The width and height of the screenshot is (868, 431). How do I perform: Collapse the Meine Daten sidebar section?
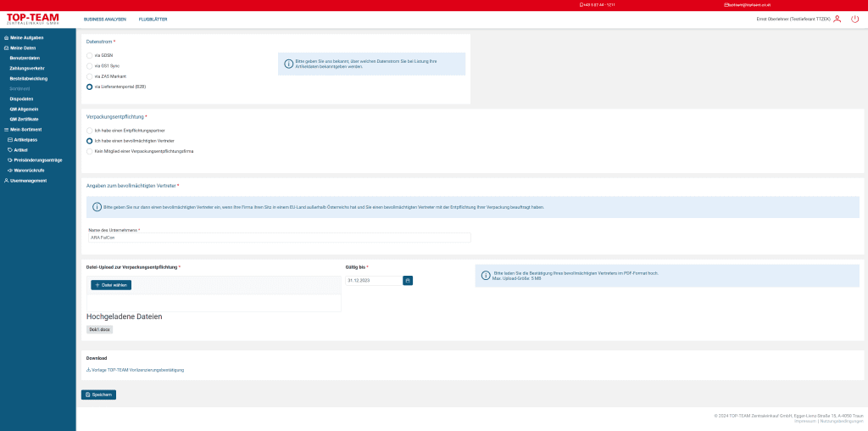tap(23, 48)
